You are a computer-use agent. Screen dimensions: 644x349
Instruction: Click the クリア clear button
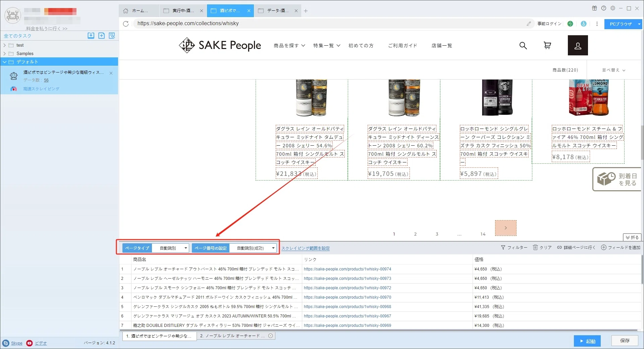(542, 248)
